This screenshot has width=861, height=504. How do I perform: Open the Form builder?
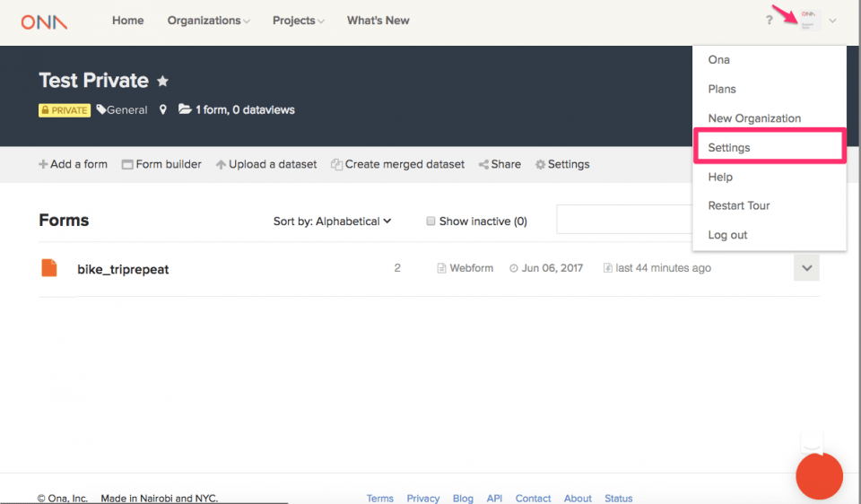[x=161, y=164]
